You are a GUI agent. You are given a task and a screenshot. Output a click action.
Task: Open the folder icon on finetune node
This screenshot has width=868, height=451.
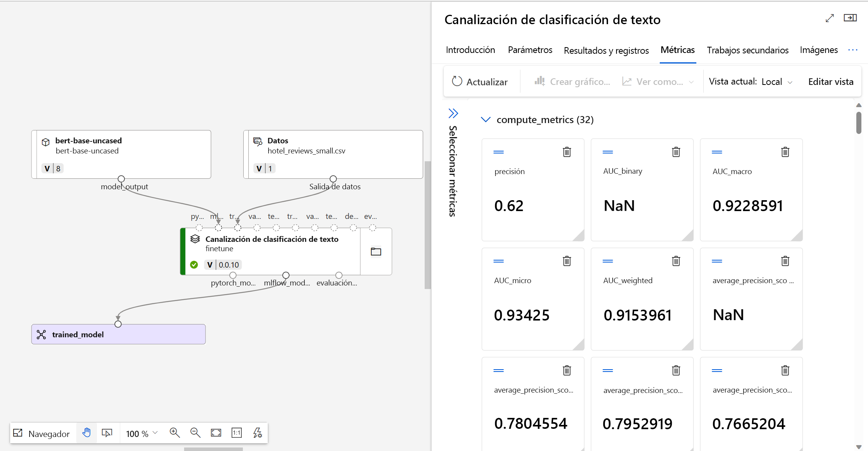click(x=376, y=252)
